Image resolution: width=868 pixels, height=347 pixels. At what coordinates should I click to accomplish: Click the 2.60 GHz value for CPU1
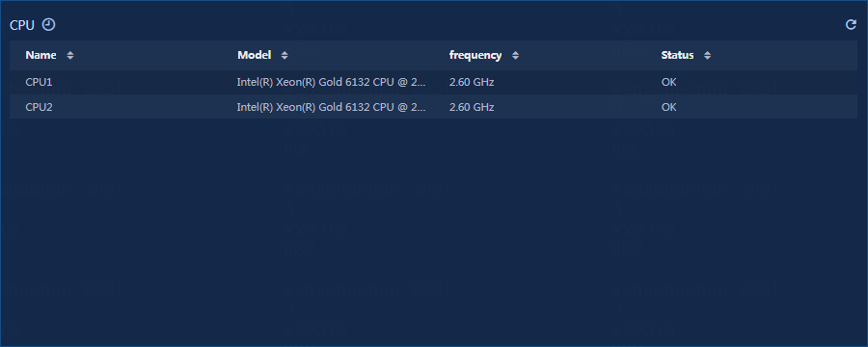pos(472,83)
